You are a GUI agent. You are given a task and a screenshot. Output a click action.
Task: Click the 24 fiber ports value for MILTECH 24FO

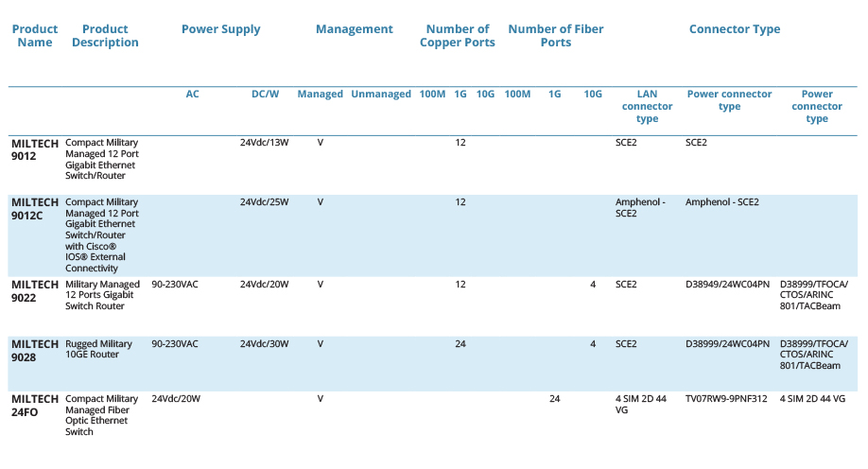(555, 399)
